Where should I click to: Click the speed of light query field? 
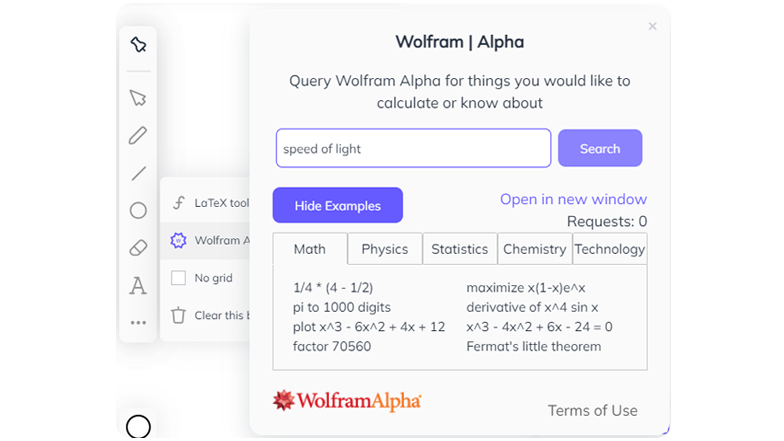(414, 148)
